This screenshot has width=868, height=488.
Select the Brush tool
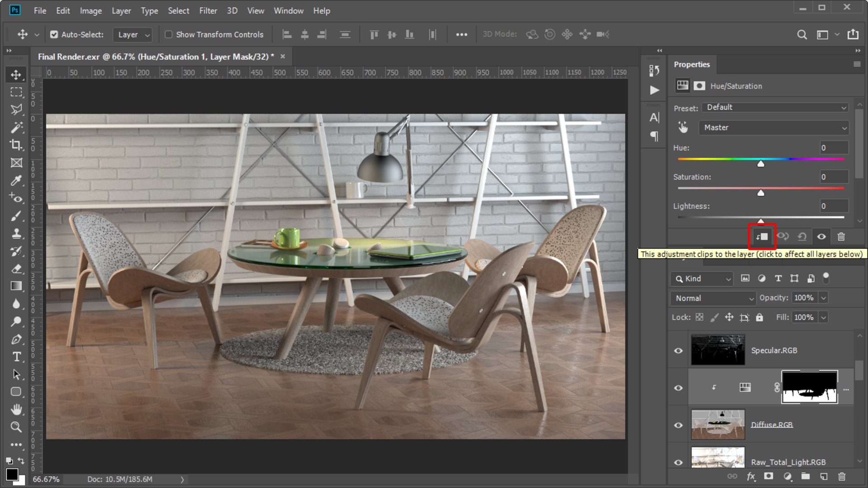(x=16, y=216)
